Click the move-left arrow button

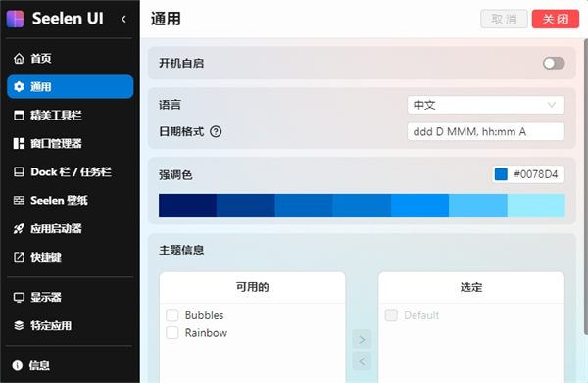pos(362,361)
